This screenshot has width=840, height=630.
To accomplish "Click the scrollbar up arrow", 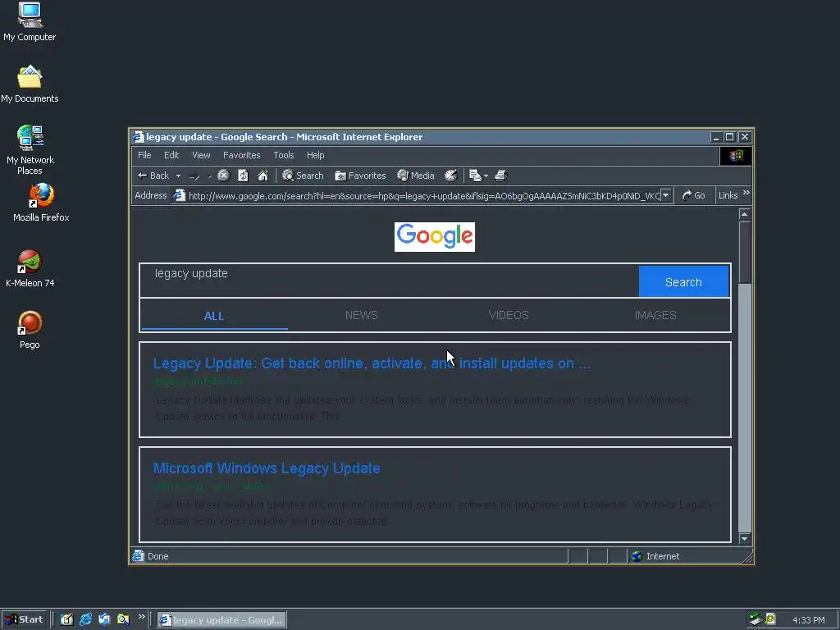I will (744, 214).
